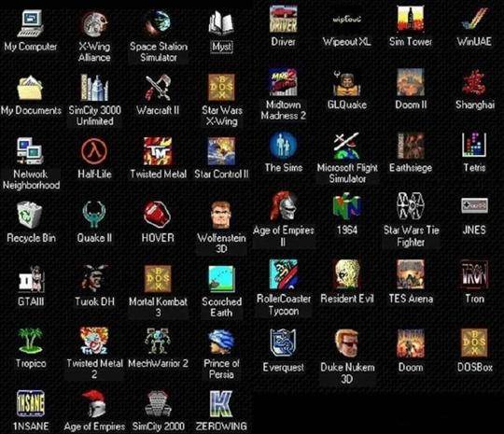Click the Resident Evil icon

347,274
